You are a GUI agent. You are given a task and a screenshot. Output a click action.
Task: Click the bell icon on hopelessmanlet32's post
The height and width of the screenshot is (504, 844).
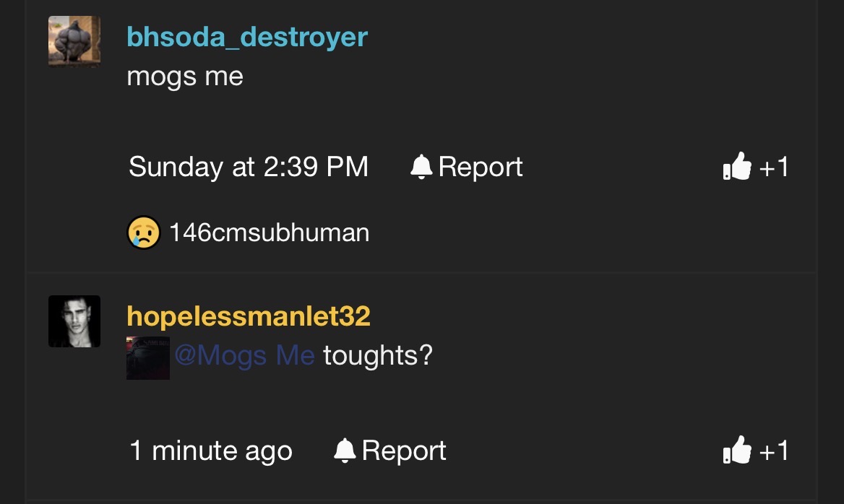click(345, 451)
